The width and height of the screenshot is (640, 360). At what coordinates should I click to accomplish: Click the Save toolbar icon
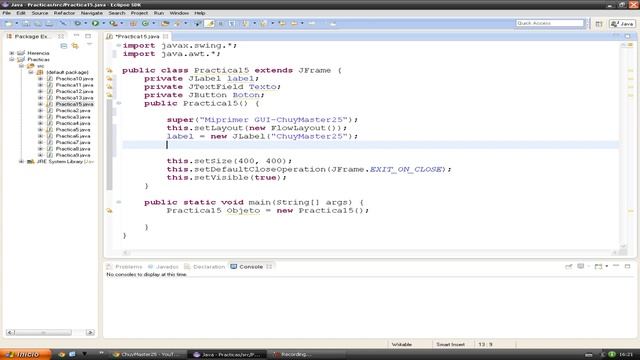click(26, 24)
